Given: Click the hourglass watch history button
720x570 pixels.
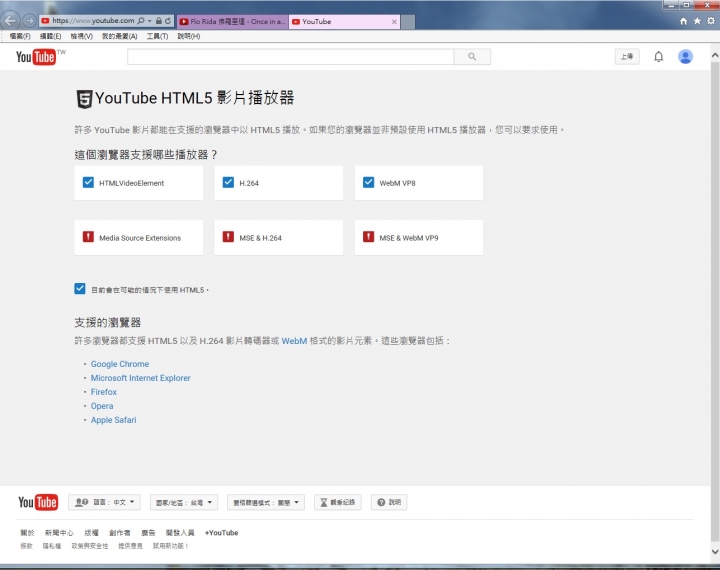Looking at the screenshot, I should [x=338, y=502].
